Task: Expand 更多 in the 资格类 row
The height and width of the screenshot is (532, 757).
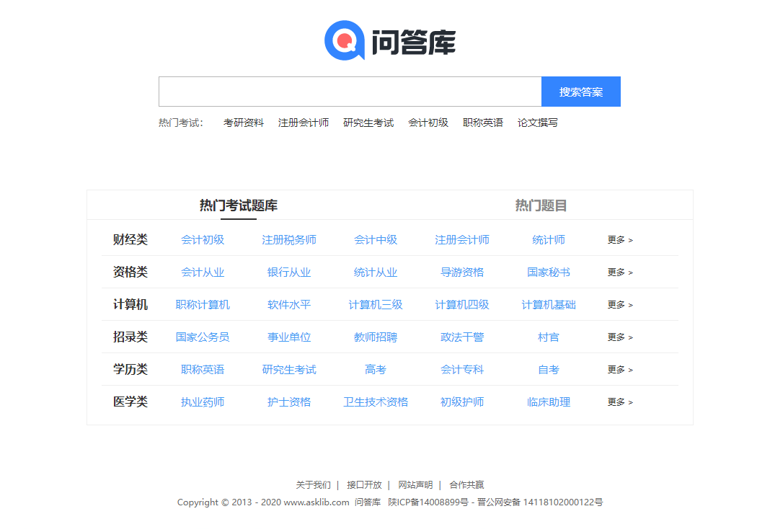Action: pyautogui.click(x=620, y=272)
